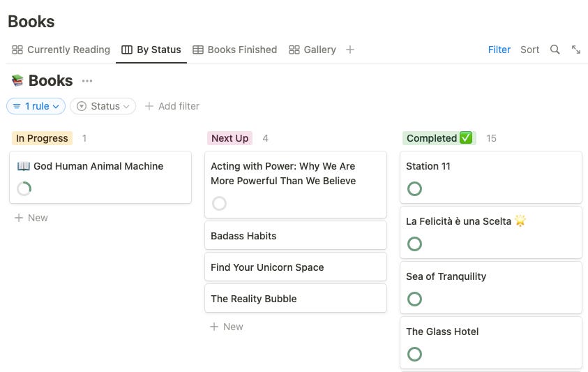The width and height of the screenshot is (588, 372).
Task: Click progress ring on The Glass Hotel
Action: 414,355
